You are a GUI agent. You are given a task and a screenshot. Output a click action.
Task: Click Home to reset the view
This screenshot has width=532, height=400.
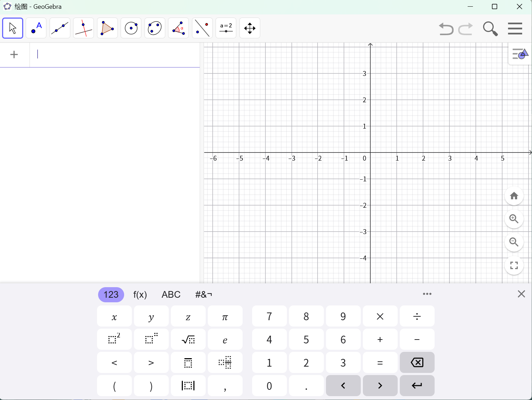point(514,196)
